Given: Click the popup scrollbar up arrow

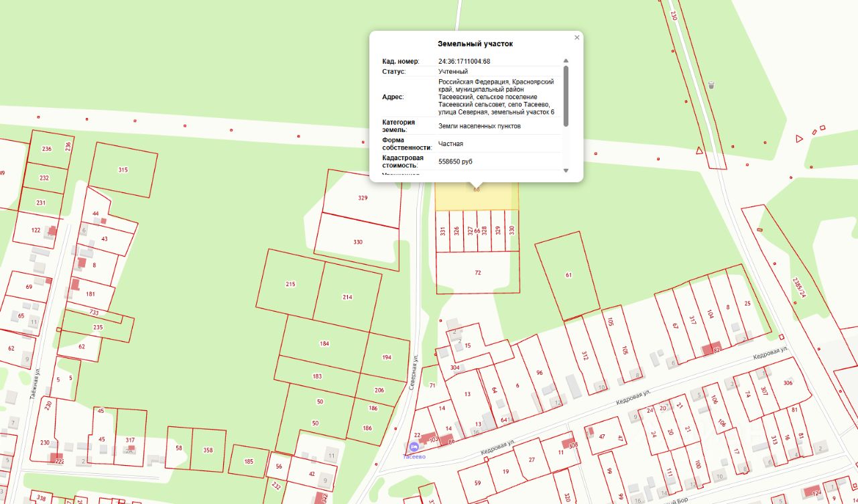Looking at the screenshot, I should coord(566,61).
